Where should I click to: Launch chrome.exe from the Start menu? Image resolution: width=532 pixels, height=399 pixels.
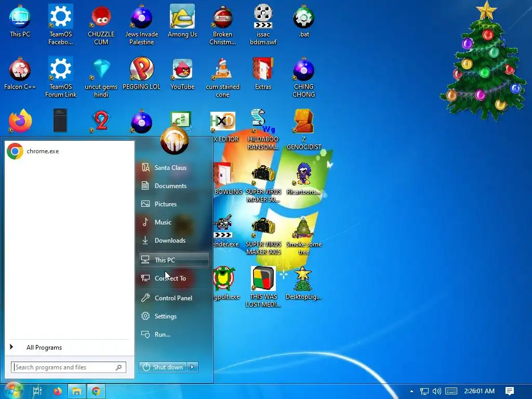[70, 151]
